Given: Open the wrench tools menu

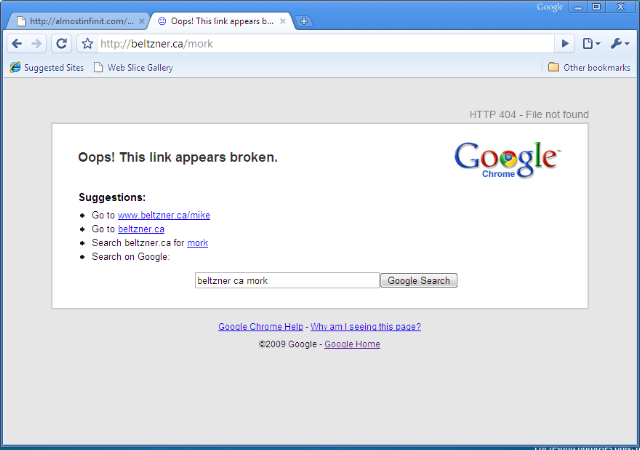Looking at the screenshot, I should click(620, 43).
